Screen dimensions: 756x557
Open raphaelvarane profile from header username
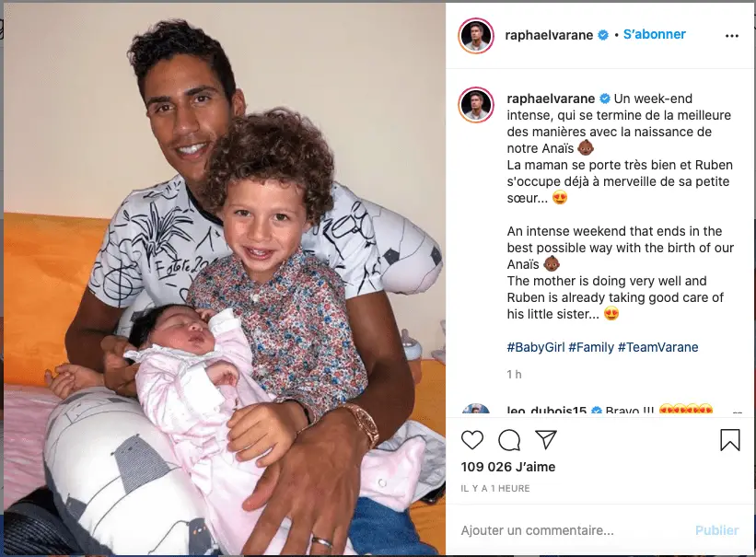click(549, 35)
